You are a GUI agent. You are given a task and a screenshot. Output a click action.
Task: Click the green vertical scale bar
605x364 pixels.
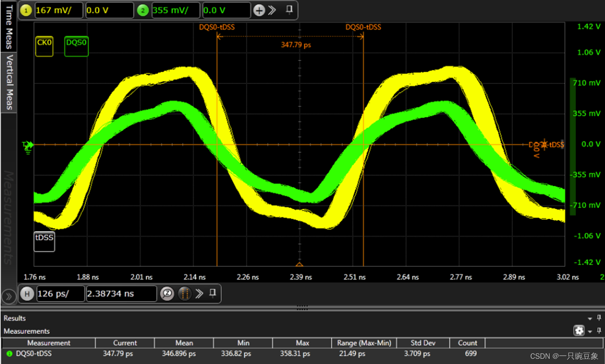(572, 146)
